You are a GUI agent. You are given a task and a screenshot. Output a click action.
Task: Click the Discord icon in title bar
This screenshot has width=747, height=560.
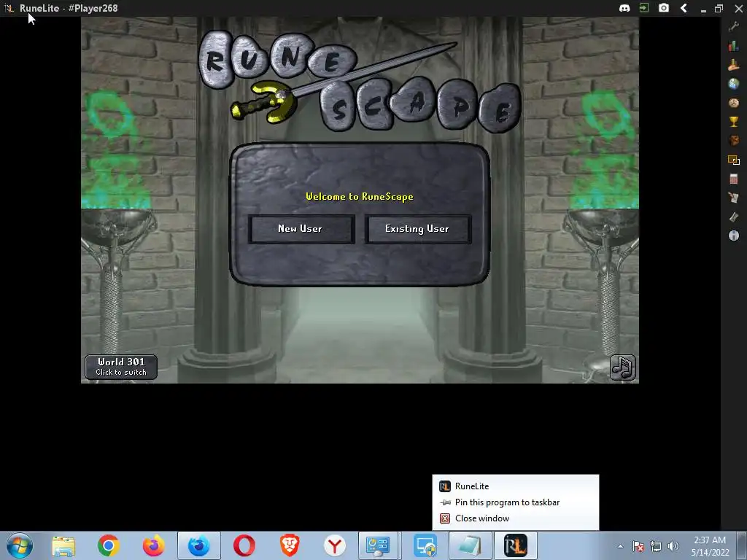624,8
